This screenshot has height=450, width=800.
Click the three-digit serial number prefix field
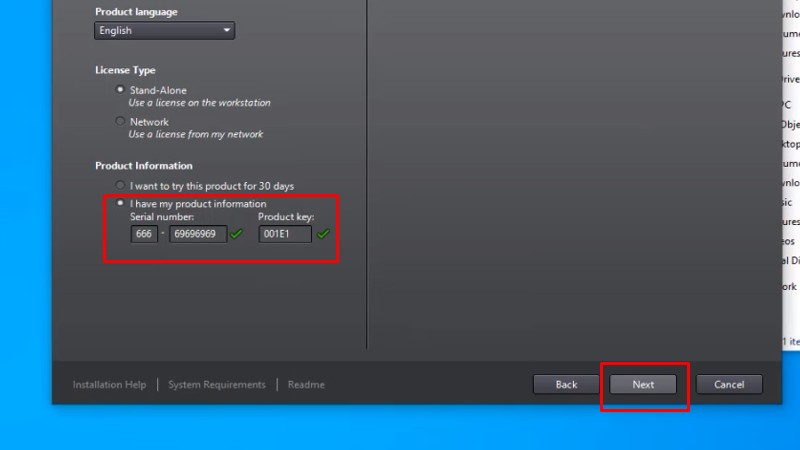point(143,234)
